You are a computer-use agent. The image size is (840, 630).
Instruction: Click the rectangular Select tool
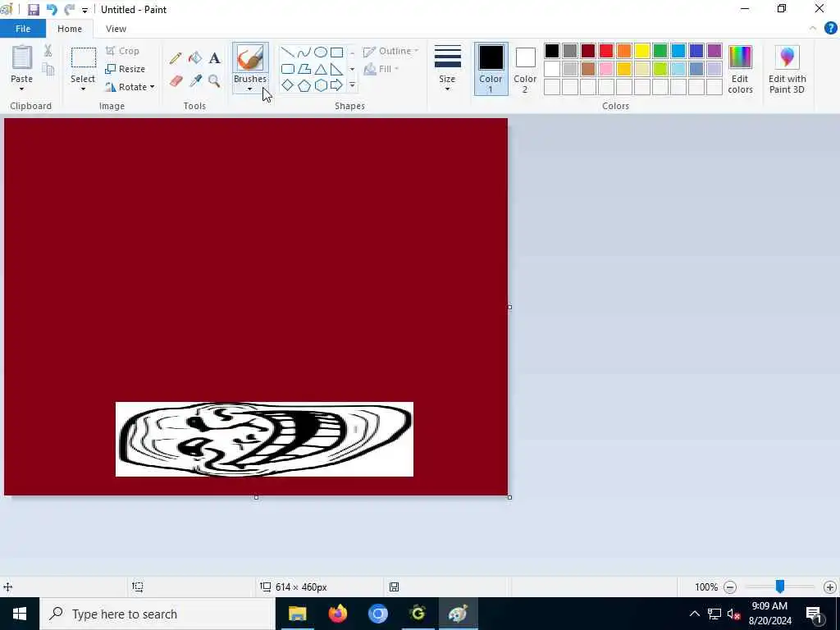[x=84, y=58]
